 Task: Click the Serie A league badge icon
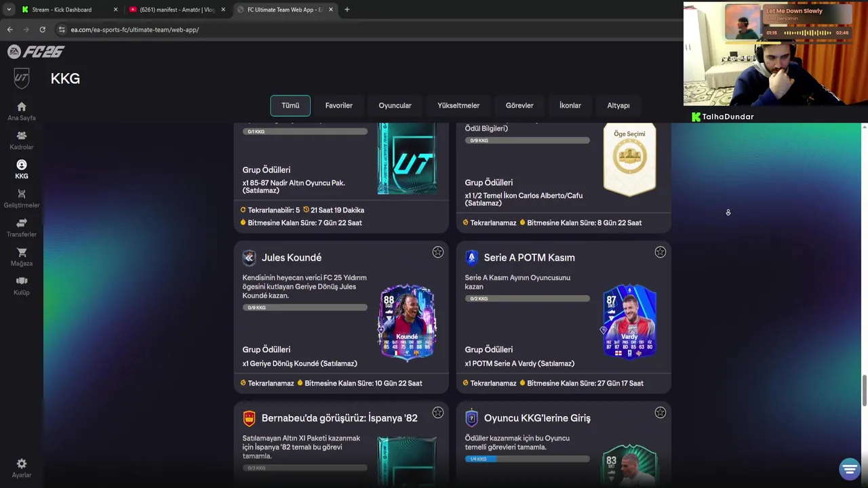(472, 258)
